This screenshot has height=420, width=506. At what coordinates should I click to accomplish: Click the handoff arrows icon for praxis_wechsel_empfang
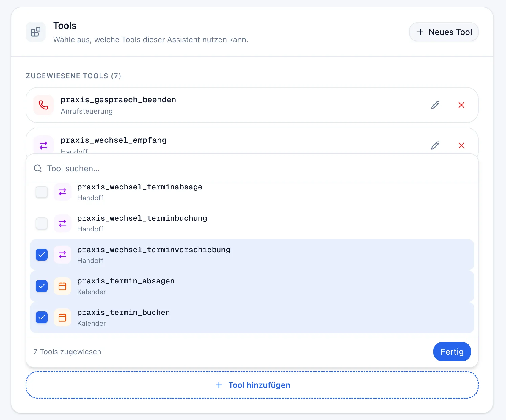[x=43, y=145]
